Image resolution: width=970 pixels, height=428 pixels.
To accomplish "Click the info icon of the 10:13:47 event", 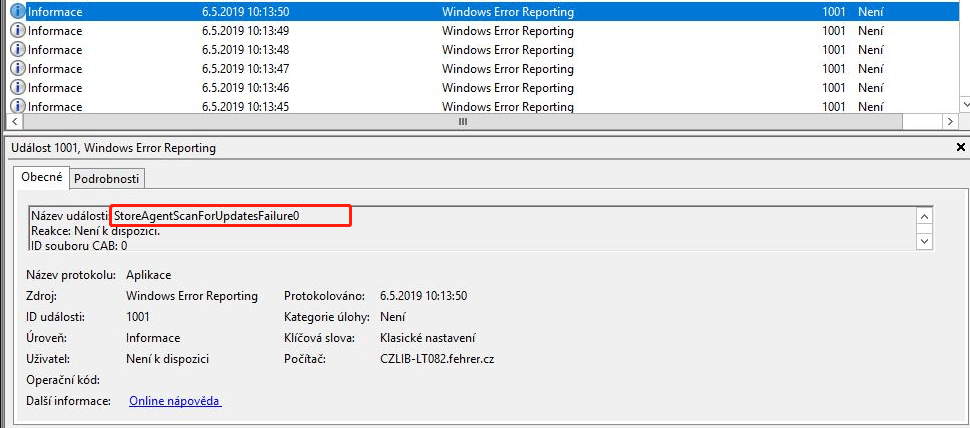I will 17,69.
